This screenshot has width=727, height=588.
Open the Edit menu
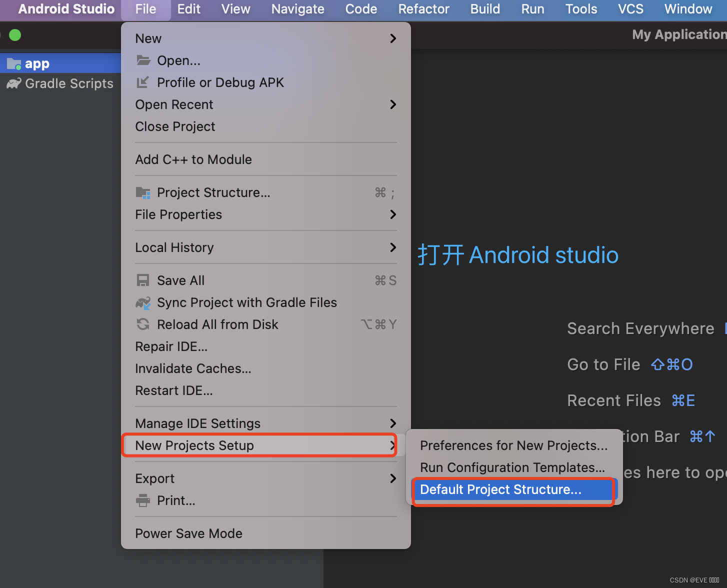point(189,9)
